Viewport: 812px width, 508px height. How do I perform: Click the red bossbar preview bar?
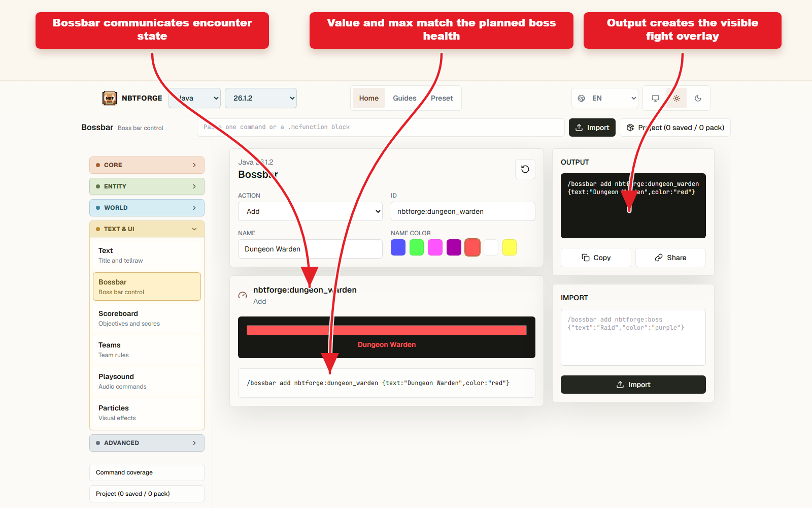coord(387,330)
